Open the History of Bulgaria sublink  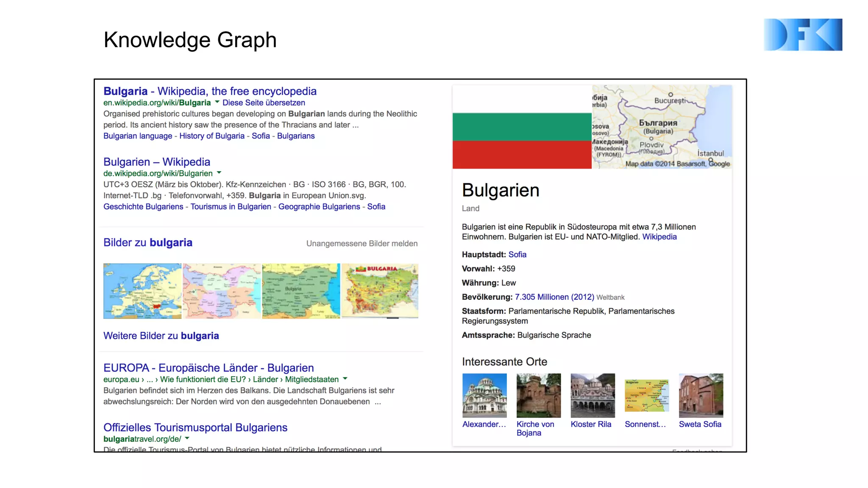point(212,136)
